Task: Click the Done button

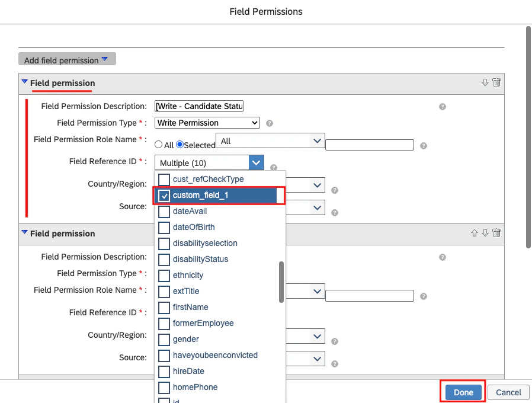Action: 462,392
